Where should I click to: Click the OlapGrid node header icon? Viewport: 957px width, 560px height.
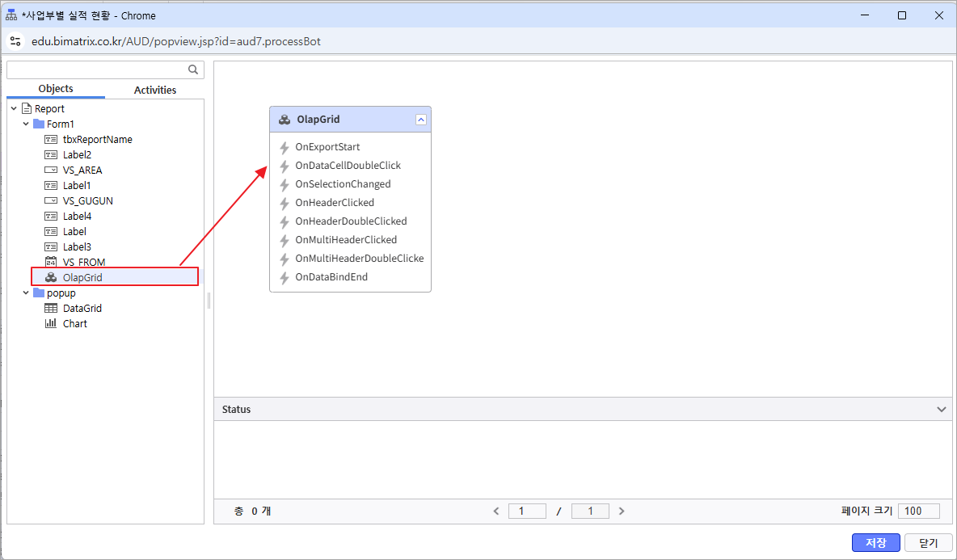[285, 120]
